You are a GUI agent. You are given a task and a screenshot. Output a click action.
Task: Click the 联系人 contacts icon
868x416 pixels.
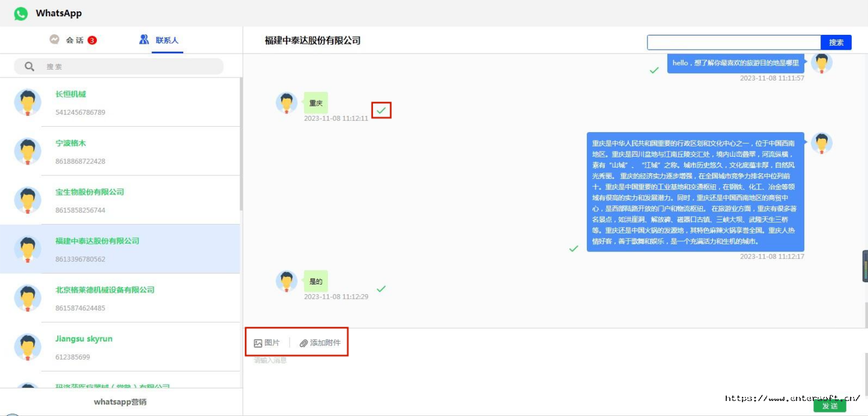pyautogui.click(x=144, y=40)
